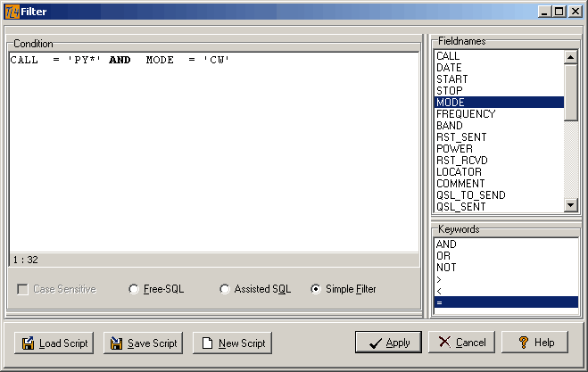This screenshot has height=372, width=588.
Task: Select the less-than keyword
Action: pos(506,291)
